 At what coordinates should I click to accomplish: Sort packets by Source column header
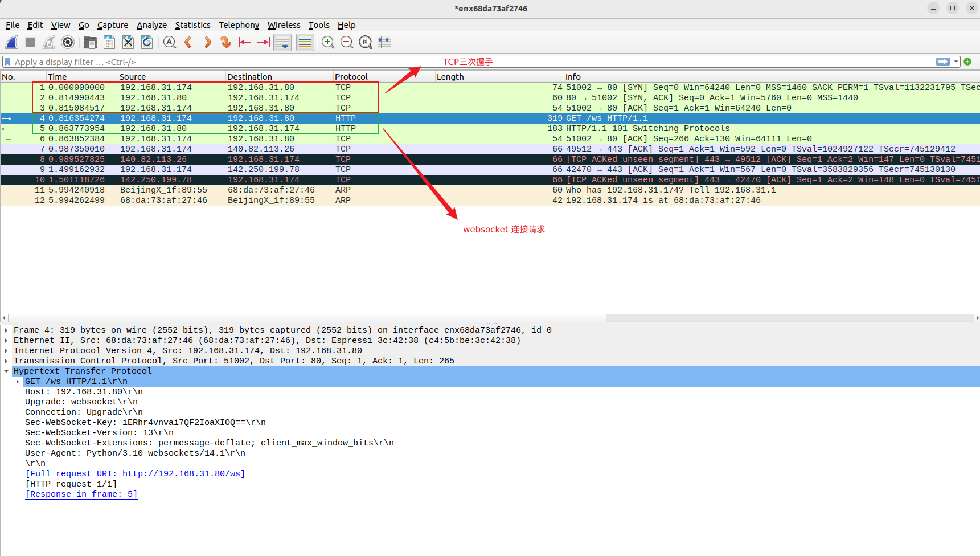point(172,76)
